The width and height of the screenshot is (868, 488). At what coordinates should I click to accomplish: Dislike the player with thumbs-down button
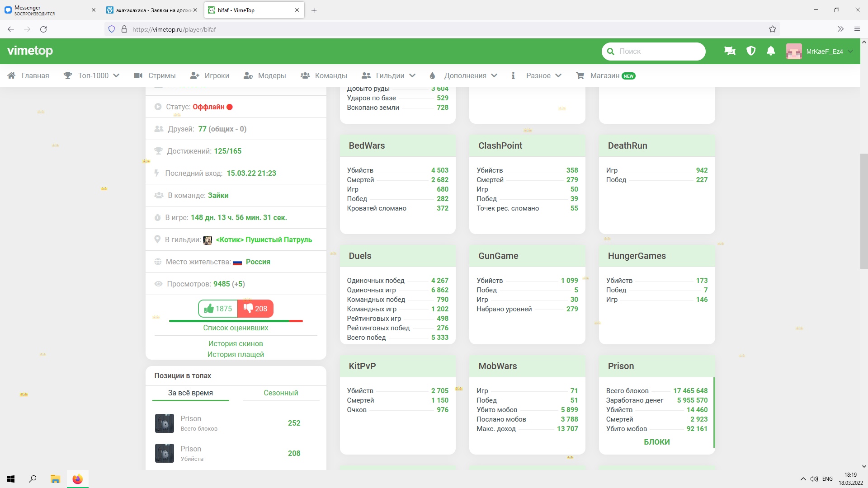(255, 309)
